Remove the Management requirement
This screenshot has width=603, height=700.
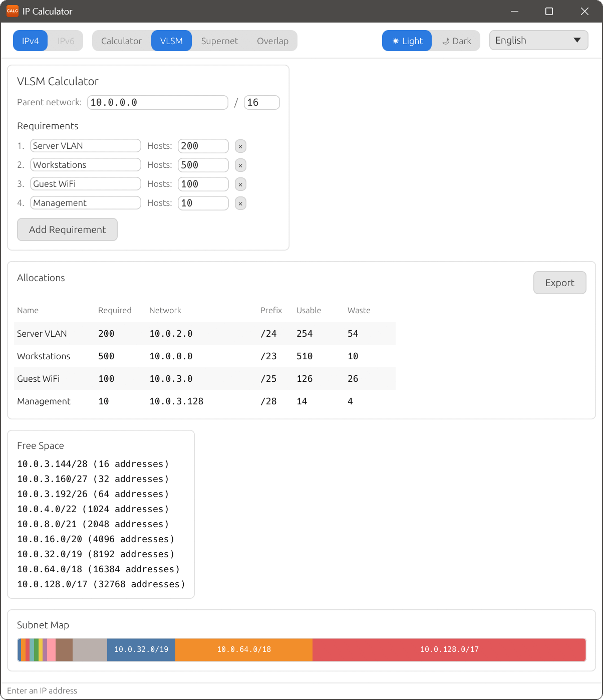[x=240, y=203]
